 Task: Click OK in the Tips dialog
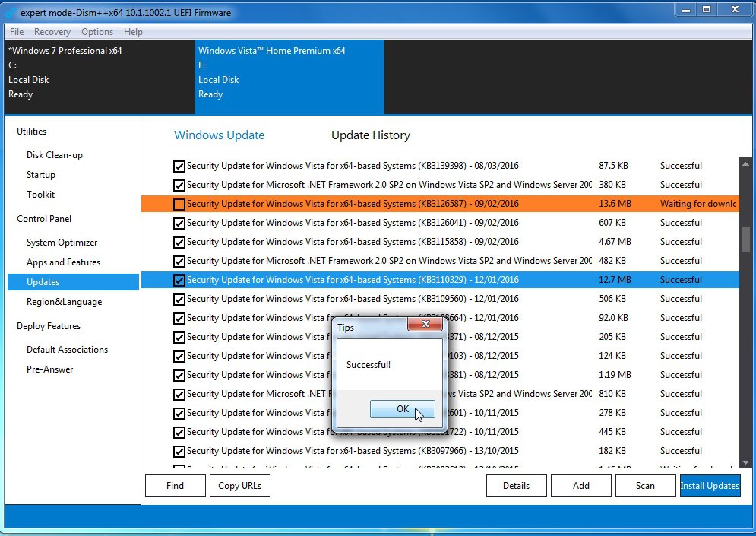tap(403, 409)
